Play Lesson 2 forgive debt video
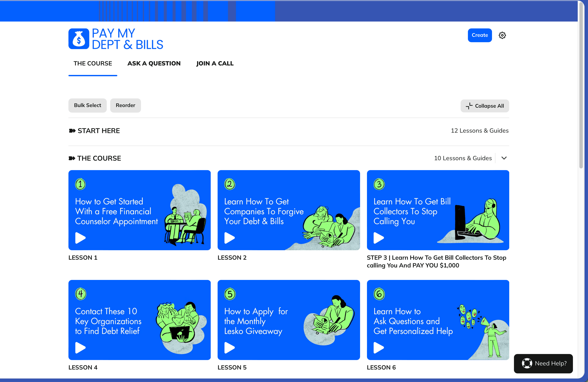The width and height of the screenshot is (588, 382). pos(229,238)
